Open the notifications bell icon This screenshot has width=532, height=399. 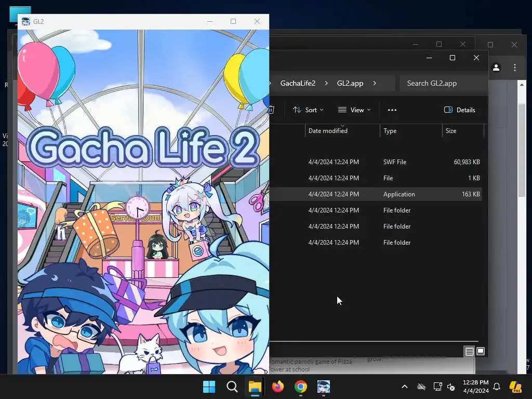[x=497, y=387]
